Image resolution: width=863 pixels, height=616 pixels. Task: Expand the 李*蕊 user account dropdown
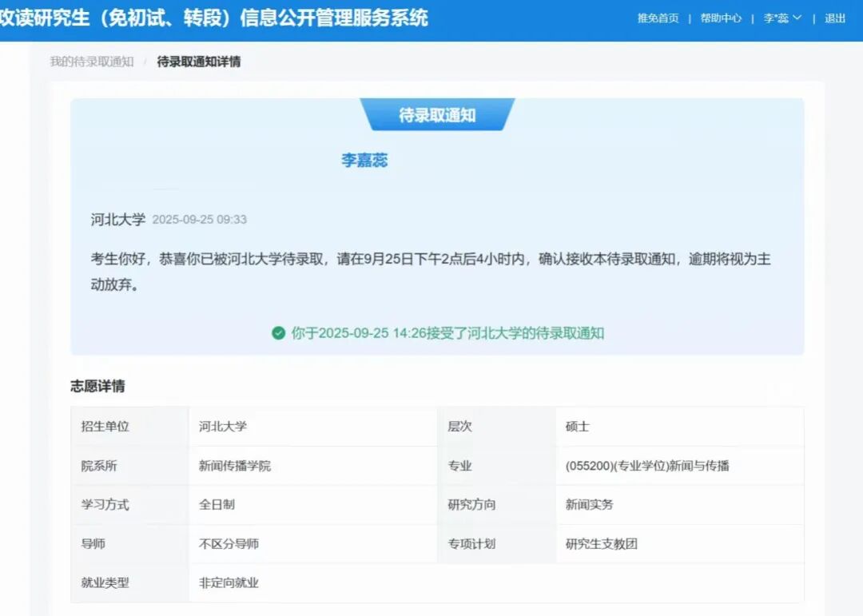pyautogui.click(x=781, y=18)
